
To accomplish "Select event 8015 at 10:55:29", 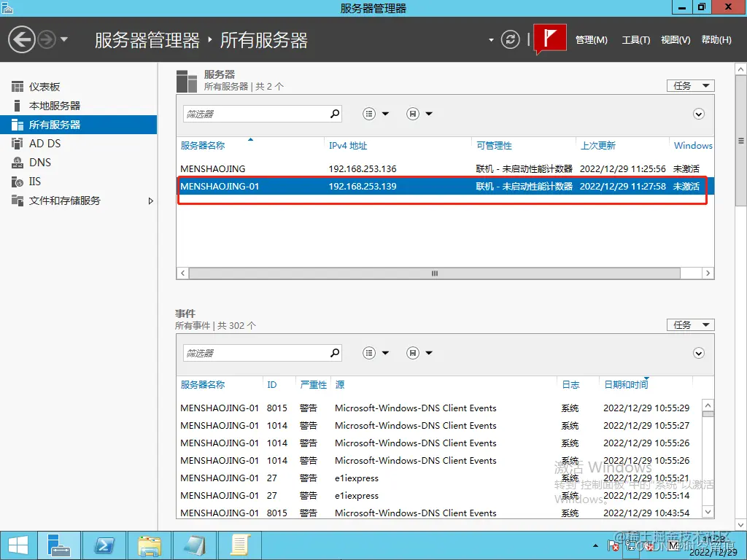I will click(438, 408).
